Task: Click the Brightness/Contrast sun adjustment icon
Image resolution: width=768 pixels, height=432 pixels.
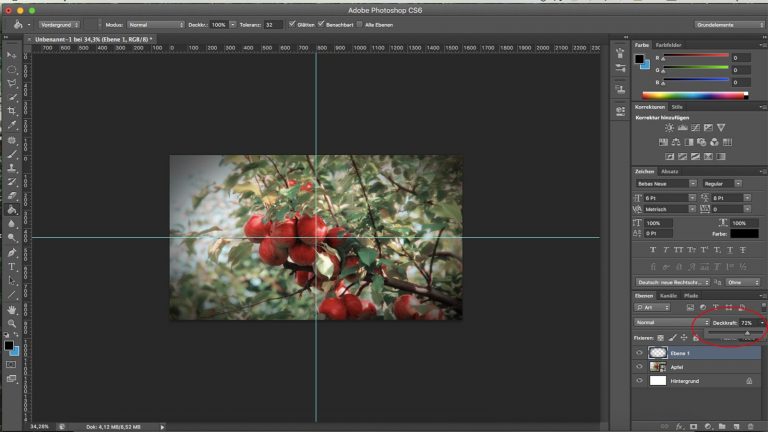Action: tap(670, 128)
